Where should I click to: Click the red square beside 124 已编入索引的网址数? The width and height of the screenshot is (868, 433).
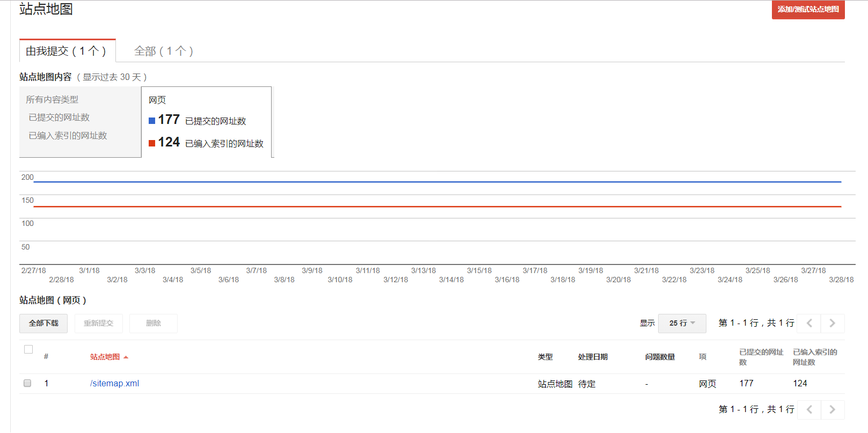tap(152, 143)
